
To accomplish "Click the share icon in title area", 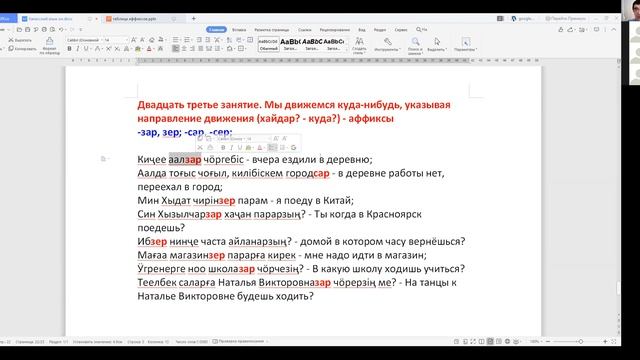I will [571, 29].
